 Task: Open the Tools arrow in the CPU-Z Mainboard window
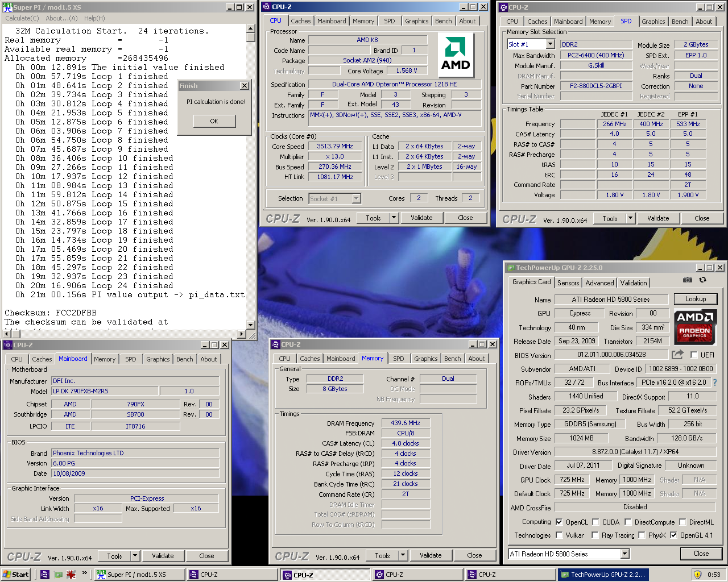click(x=135, y=556)
